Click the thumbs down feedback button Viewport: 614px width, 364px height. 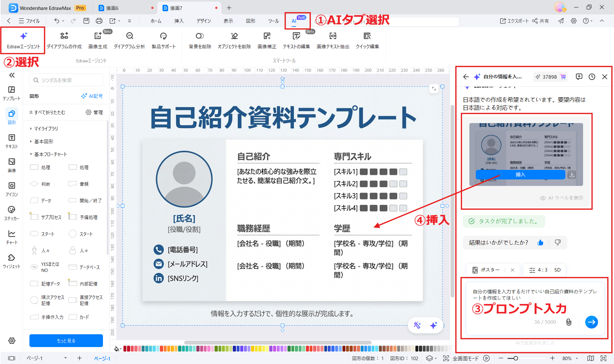(558, 242)
